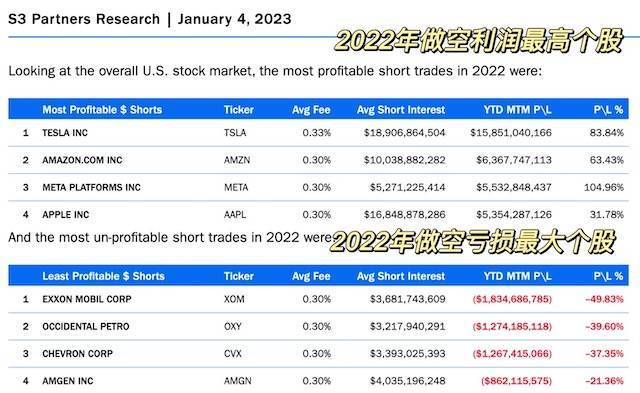This screenshot has height=393, width=640.
Task: Click Meta's 104.96% P\L percentage
Action: (x=604, y=187)
